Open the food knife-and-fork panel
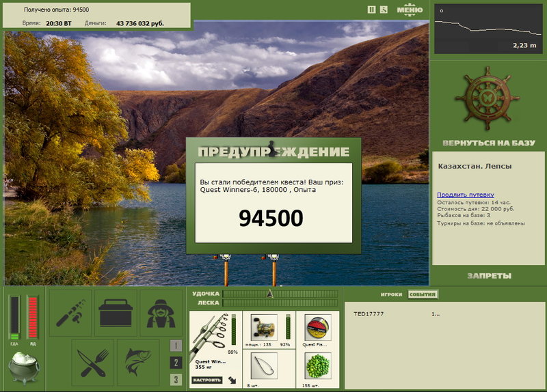This screenshot has width=547, height=392. point(93,363)
